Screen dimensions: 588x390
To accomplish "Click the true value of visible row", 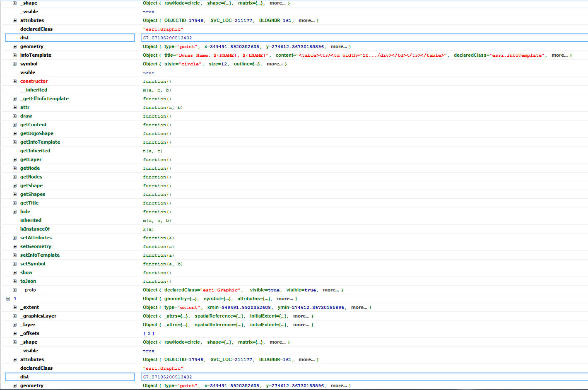I will (x=149, y=72).
